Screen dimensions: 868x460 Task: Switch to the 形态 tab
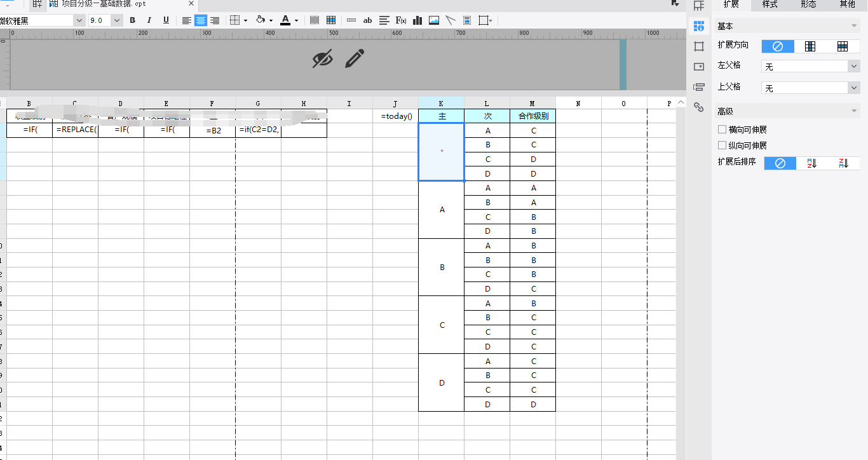point(809,4)
